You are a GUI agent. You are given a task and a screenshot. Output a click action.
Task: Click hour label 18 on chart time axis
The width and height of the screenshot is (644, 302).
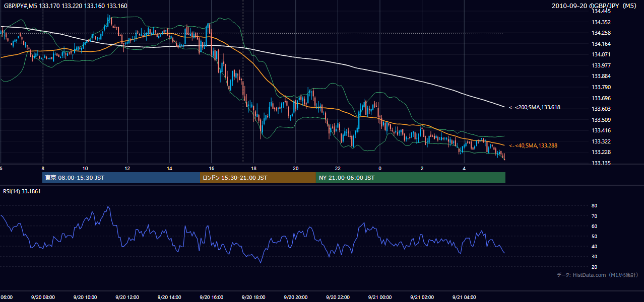coord(253,169)
